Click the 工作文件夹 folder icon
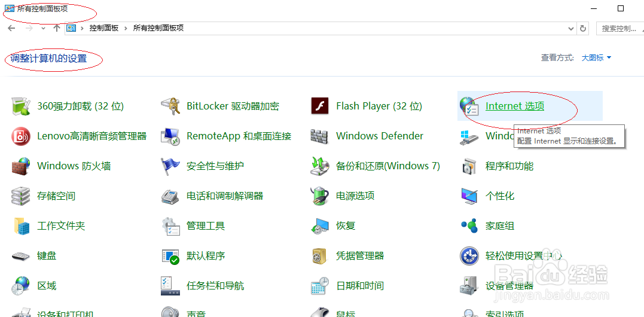 pyautogui.click(x=22, y=226)
